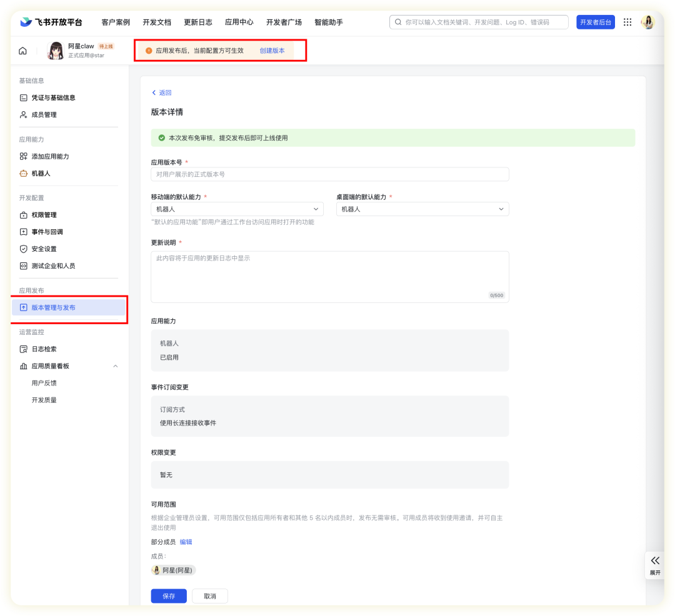Click the 日志检索 log search icon

[24, 349]
